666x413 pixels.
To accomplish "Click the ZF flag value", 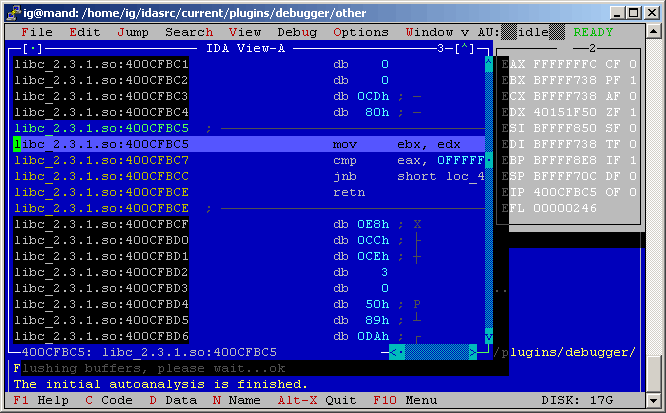I will click(633, 112).
